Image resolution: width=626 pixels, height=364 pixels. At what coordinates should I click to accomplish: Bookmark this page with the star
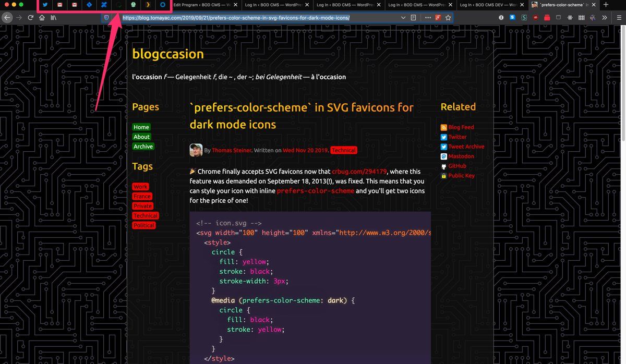[x=448, y=17]
